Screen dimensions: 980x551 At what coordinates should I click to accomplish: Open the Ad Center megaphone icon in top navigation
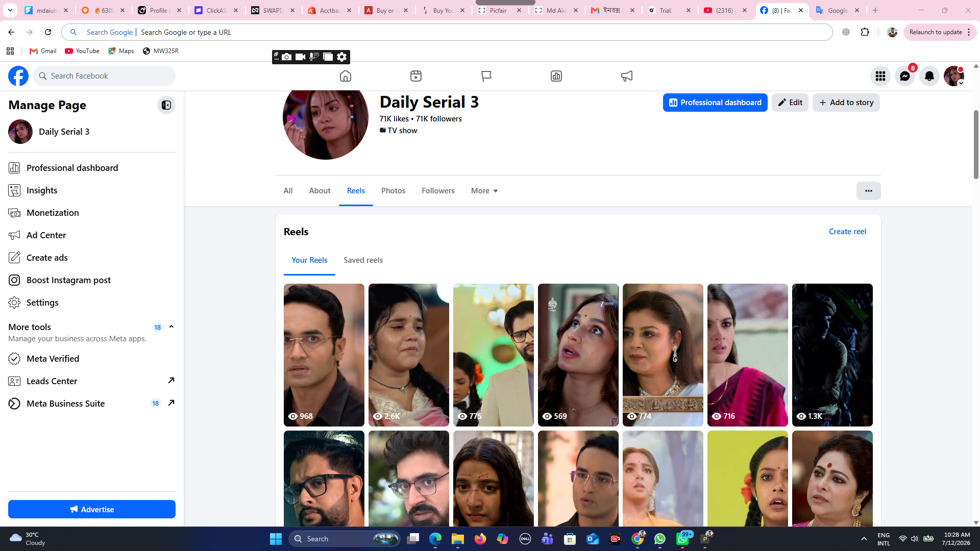pos(627,76)
